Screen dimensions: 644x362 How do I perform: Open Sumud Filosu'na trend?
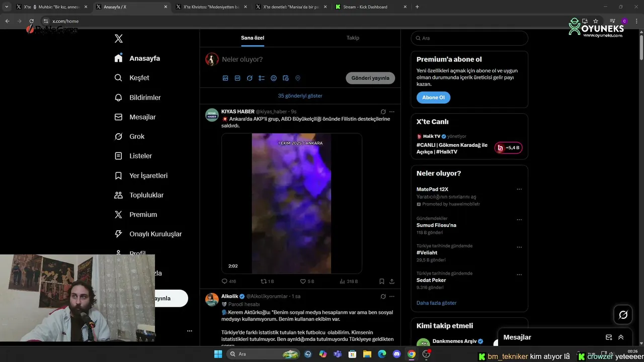pos(436,225)
